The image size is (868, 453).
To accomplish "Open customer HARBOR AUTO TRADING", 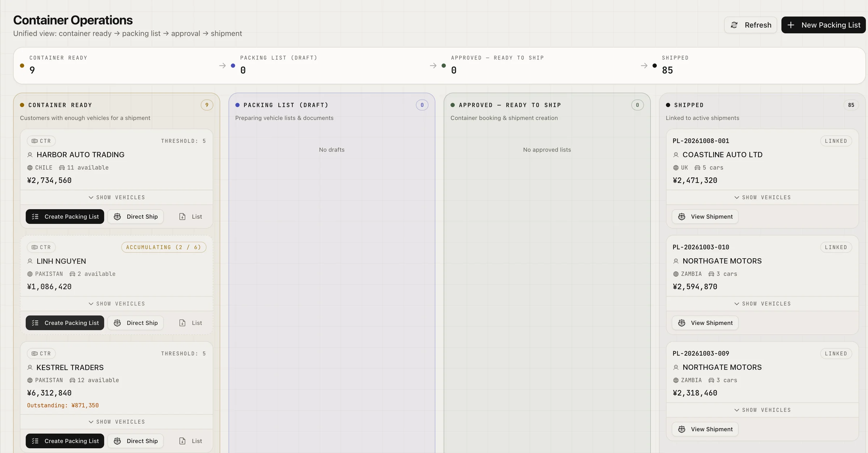I will [x=80, y=154].
